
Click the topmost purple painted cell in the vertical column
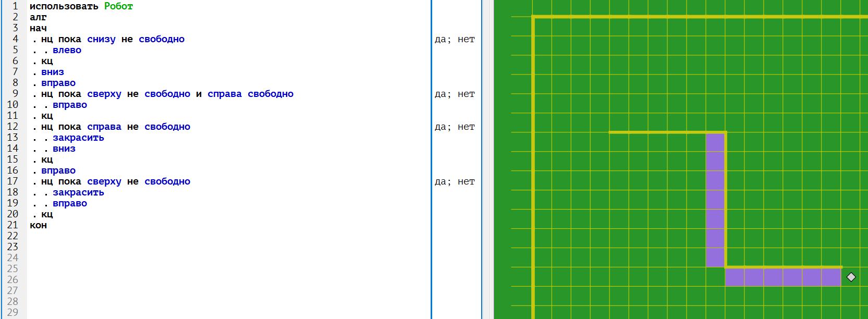tap(715, 142)
